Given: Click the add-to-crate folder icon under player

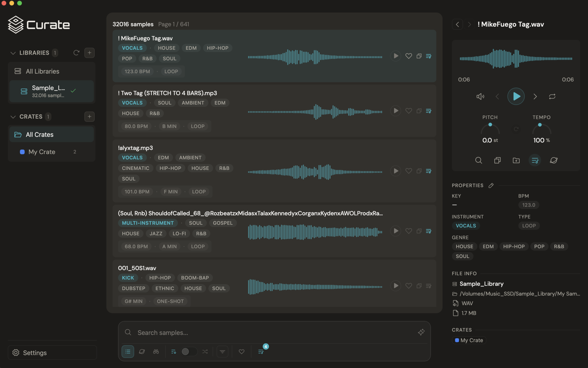Looking at the screenshot, I should coord(516,160).
